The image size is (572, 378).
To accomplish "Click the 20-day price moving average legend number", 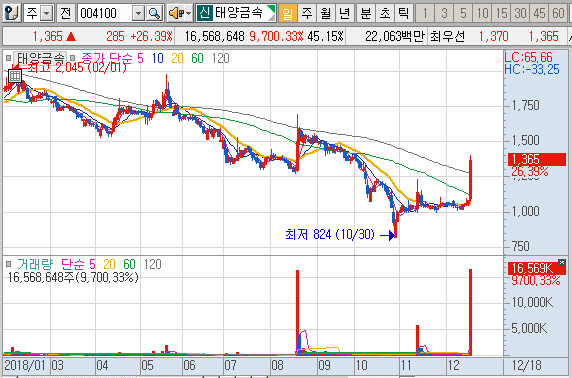I will click(x=177, y=58).
